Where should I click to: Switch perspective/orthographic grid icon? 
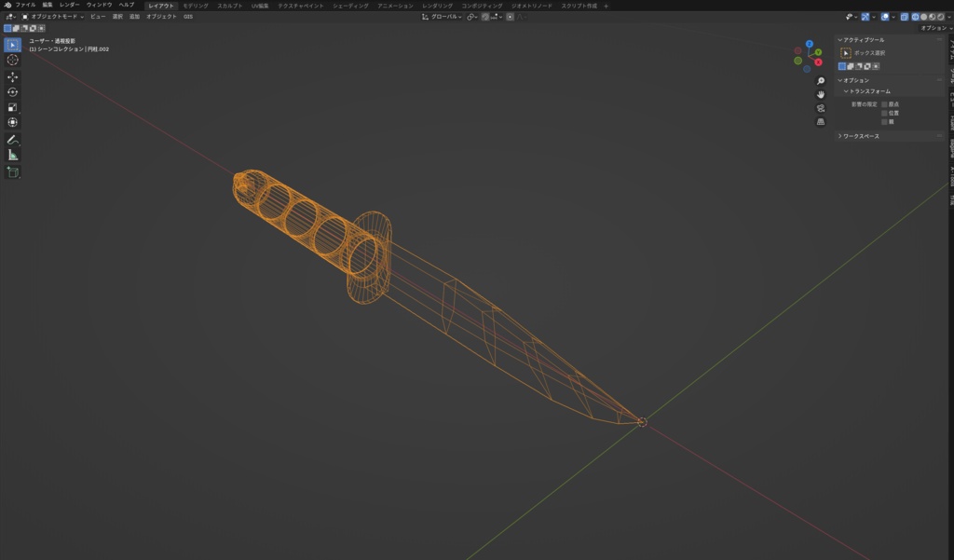pyautogui.click(x=820, y=122)
